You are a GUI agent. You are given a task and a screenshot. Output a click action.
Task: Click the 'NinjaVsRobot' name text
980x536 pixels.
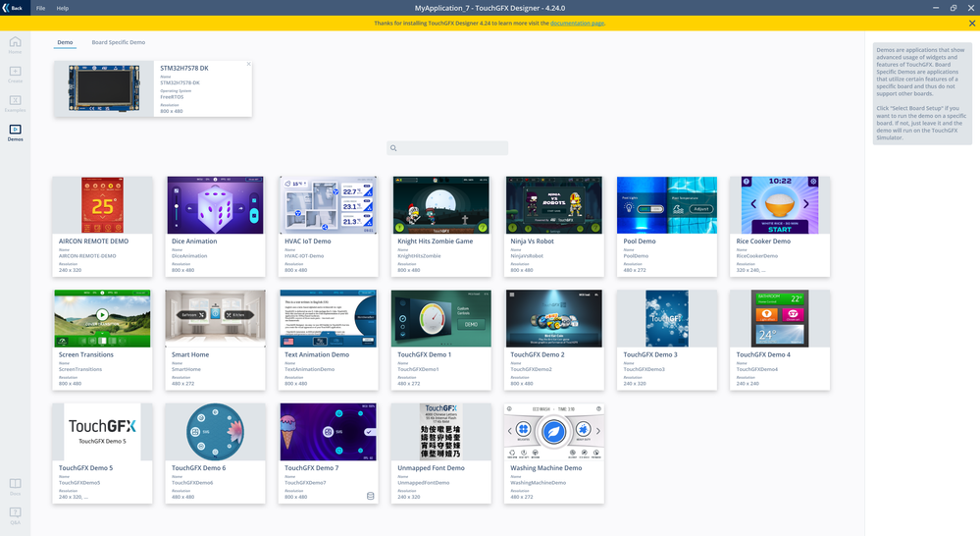click(x=527, y=256)
